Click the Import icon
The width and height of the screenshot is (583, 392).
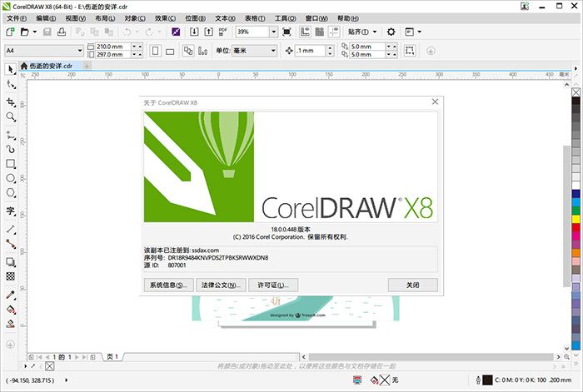click(194, 32)
